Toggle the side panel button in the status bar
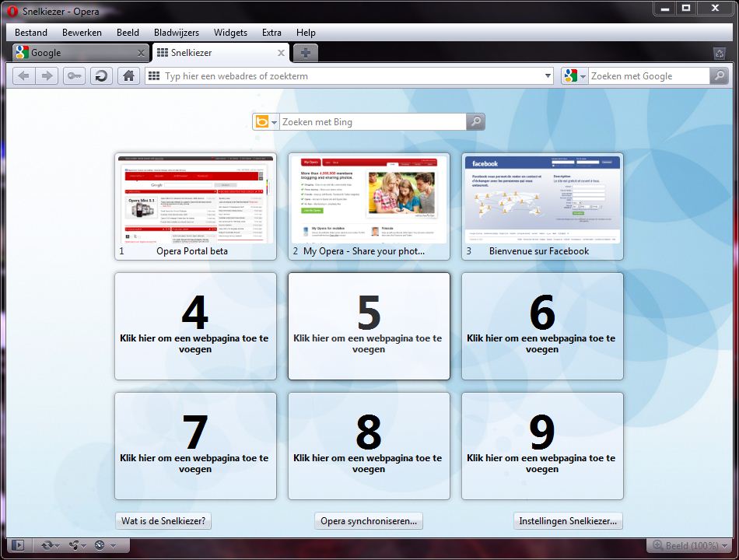 [x=18, y=545]
